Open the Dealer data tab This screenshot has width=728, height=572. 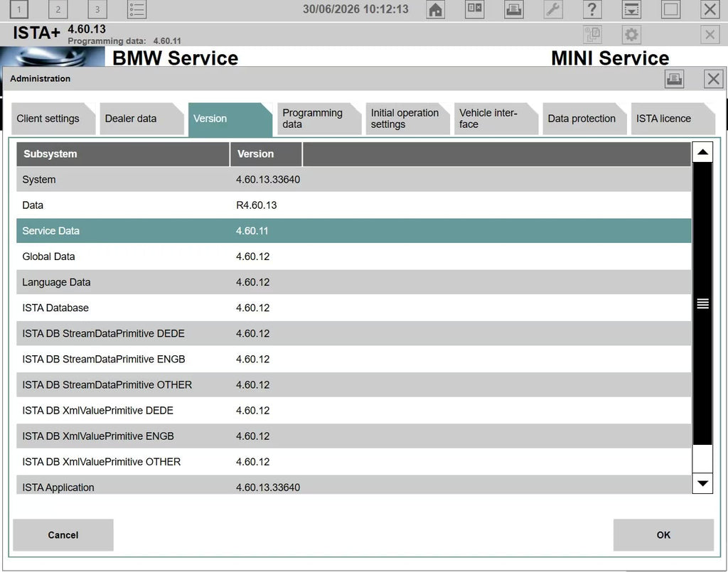141,119
